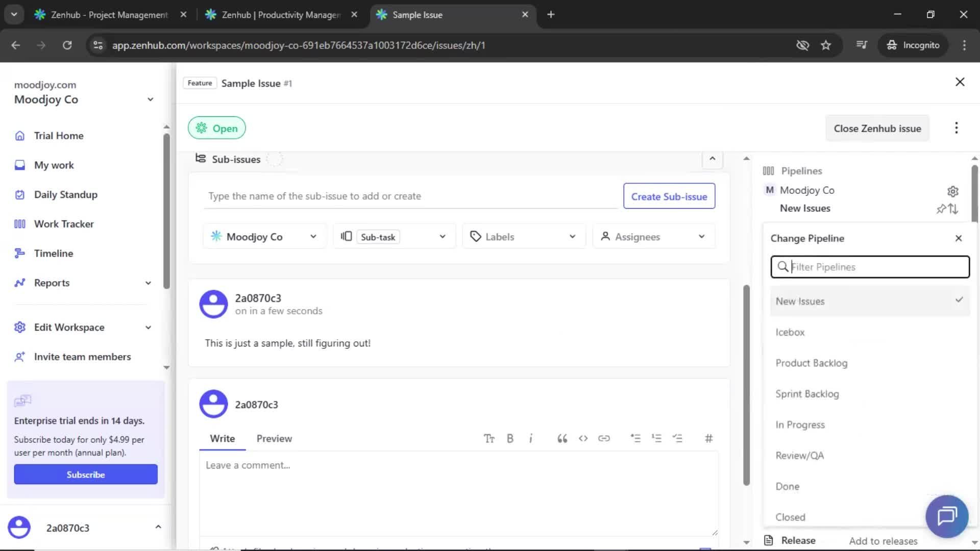The image size is (980, 551).
Task: Pin the New Issues pipeline
Action: (x=941, y=209)
